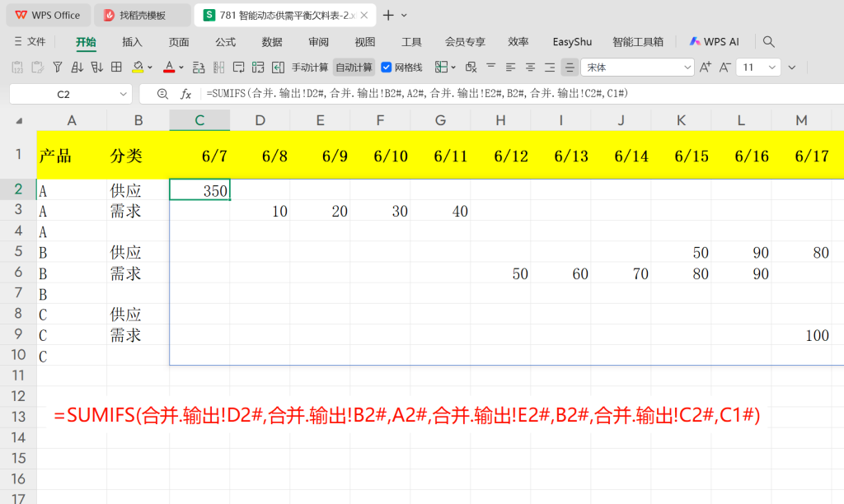
Task: Open the 数据 data tab
Action: point(272,42)
